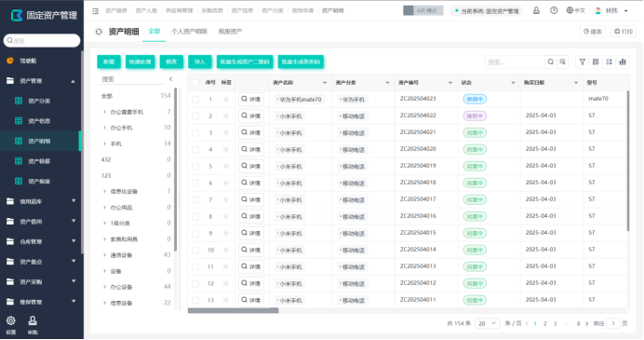Open the 状态 column dropdown arrow

pos(513,83)
